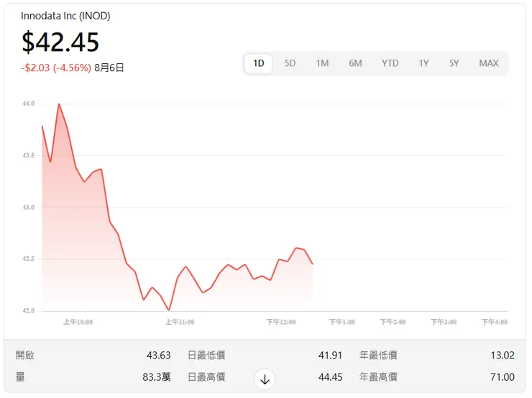Click the 上午11:00 axis label
This screenshot has height=398, width=532.
tap(180, 322)
